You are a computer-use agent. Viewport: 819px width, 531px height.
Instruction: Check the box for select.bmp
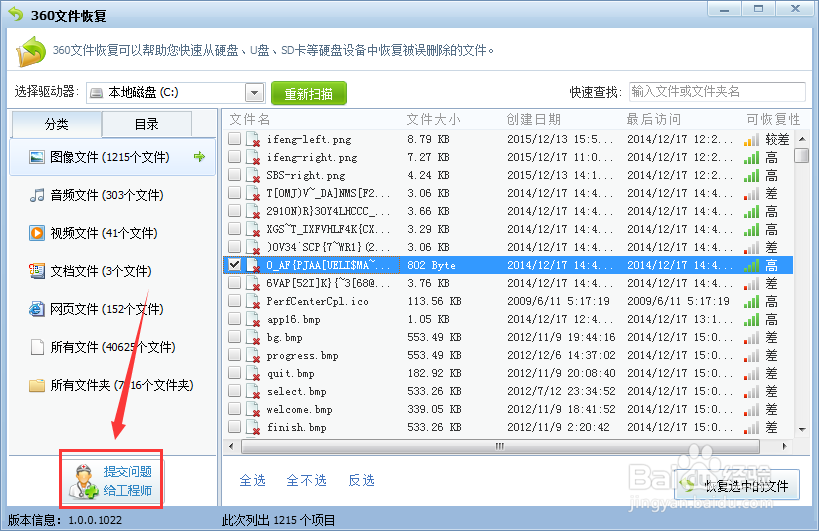tap(235, 391)
